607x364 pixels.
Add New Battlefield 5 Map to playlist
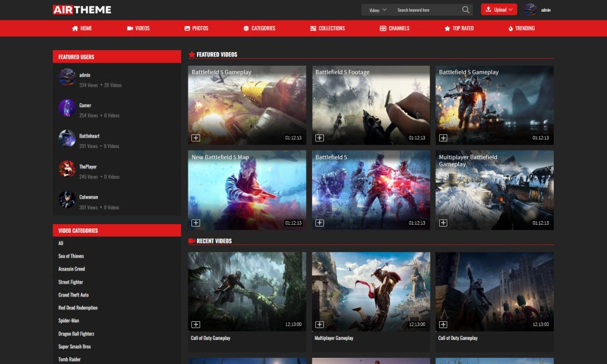pos(196,223)
